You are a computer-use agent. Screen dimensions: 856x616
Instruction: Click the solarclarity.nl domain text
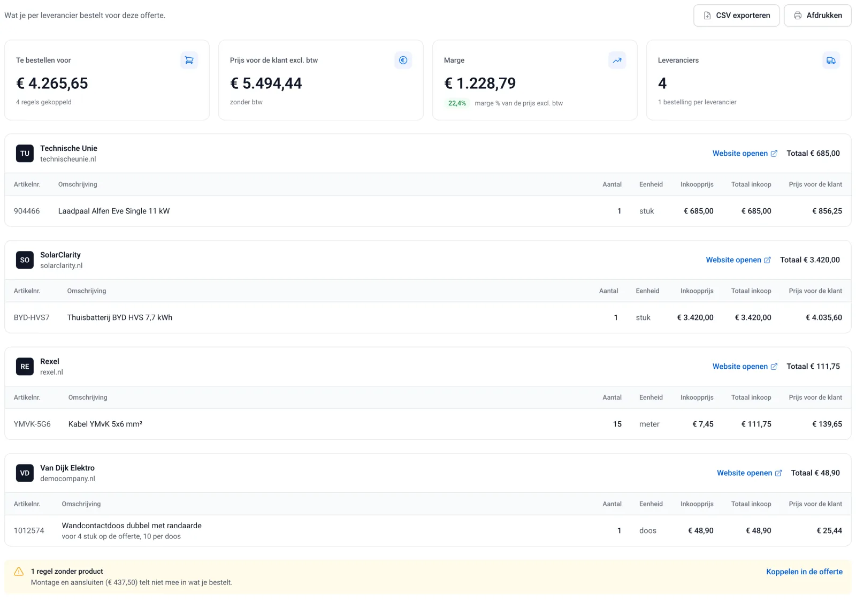point(62,265)
